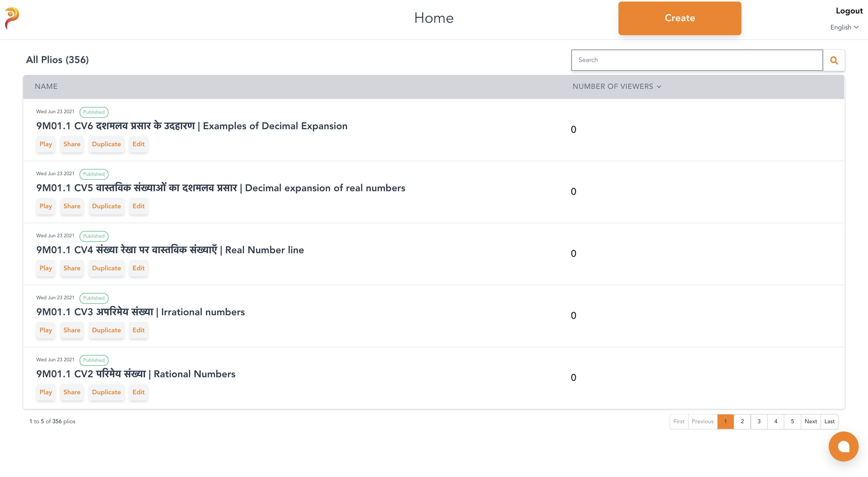
Task: Click the Logout link
Action: tap(849, 11)
